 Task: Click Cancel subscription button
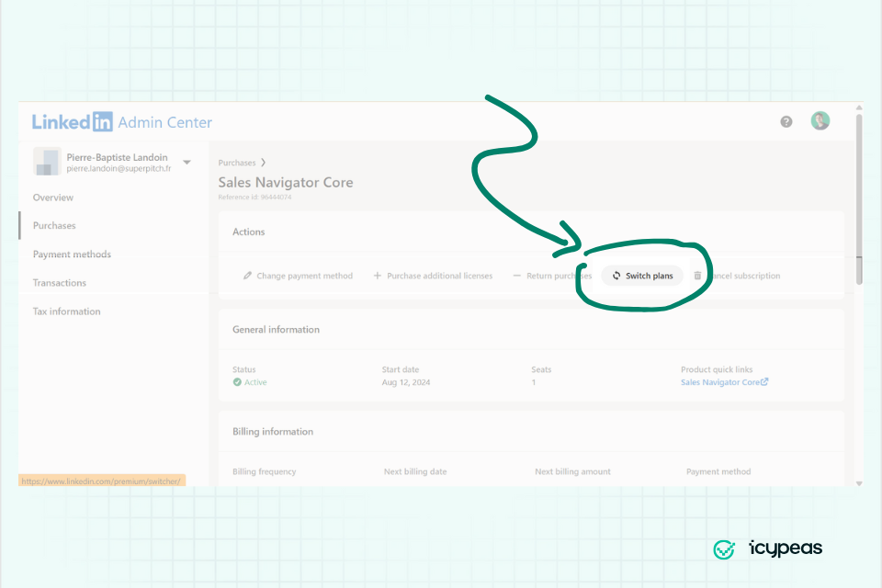pyautogui.click(x=737, y=276)
